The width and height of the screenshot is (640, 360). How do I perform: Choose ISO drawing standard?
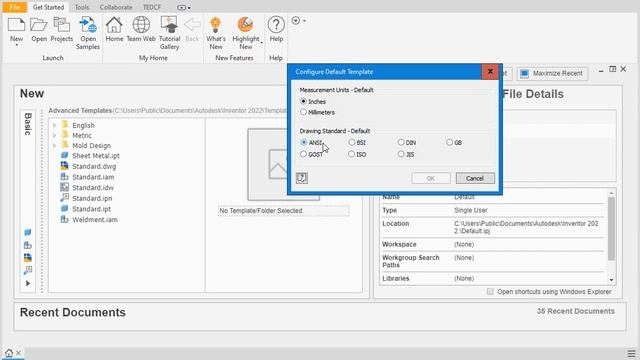pyautogui.click(x=351, y=154)
